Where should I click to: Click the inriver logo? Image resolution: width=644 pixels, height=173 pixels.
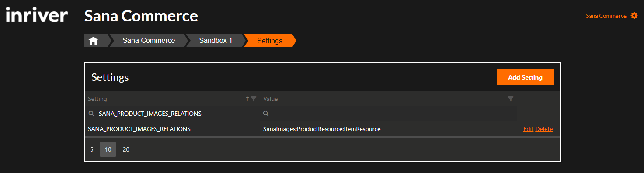(x=36, y=15)
